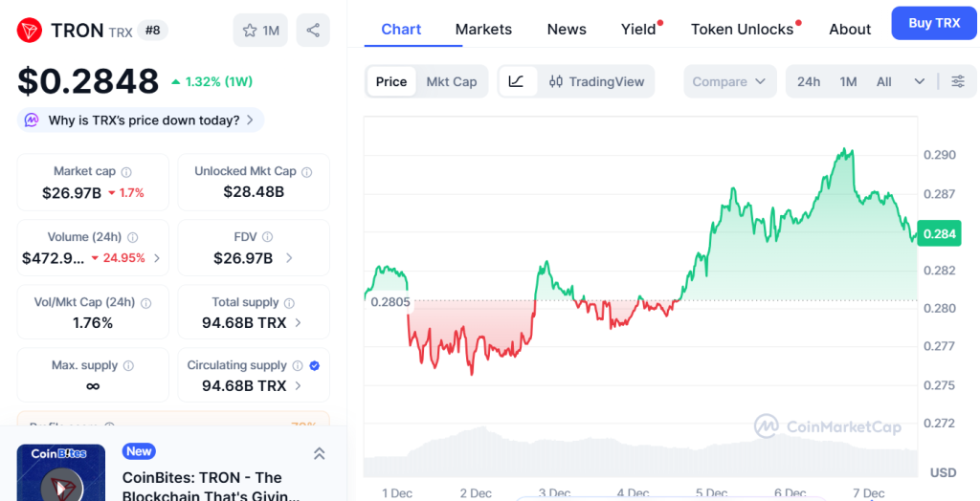This screenshot has height=501, width=980.
Task: Collapse the CoinBites panel with chevron
Action: (319, 453)
